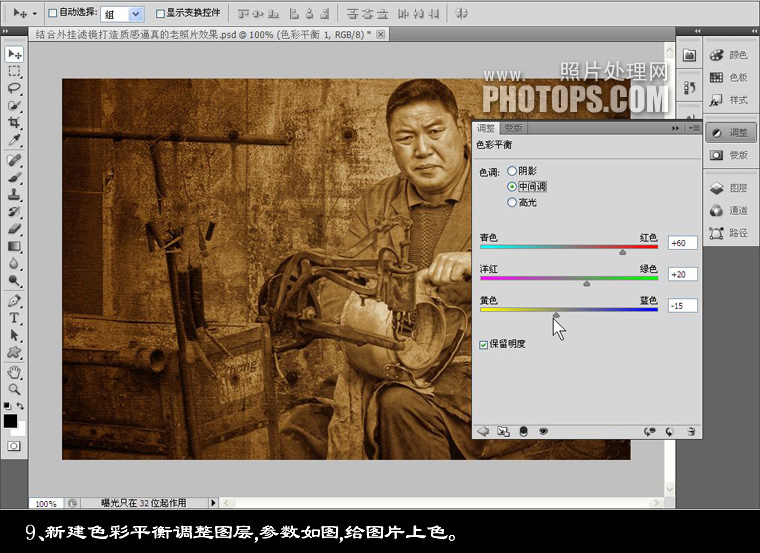The height and width of the screenshot is (553, 760).
Task: Click reset to defaults icon in adjustments panel
Action: [670, 431]
